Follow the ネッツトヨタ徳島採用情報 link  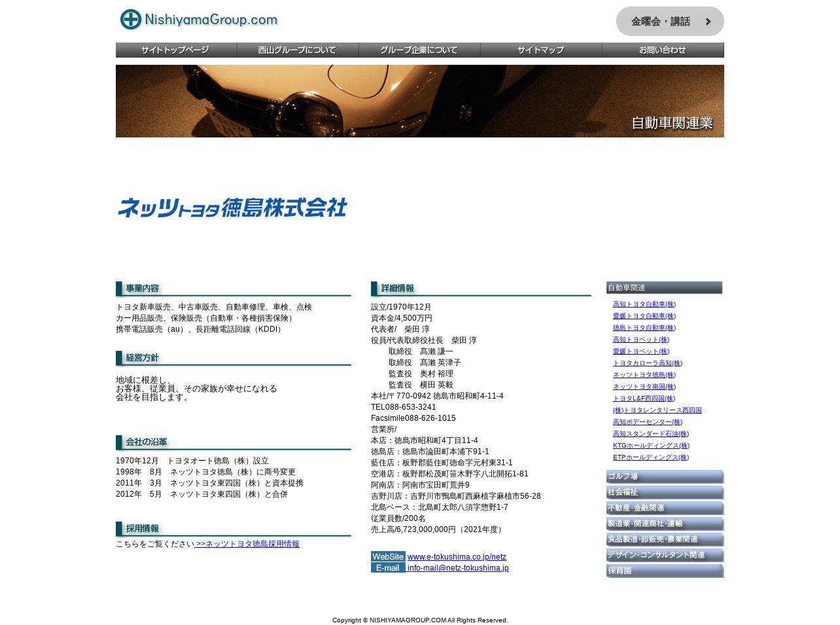pos(247,544)
